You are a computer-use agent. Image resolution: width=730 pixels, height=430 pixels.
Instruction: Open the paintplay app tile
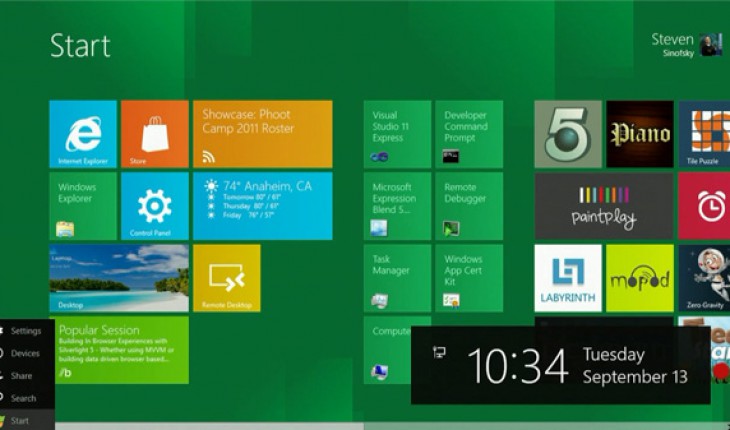[604, 206]
